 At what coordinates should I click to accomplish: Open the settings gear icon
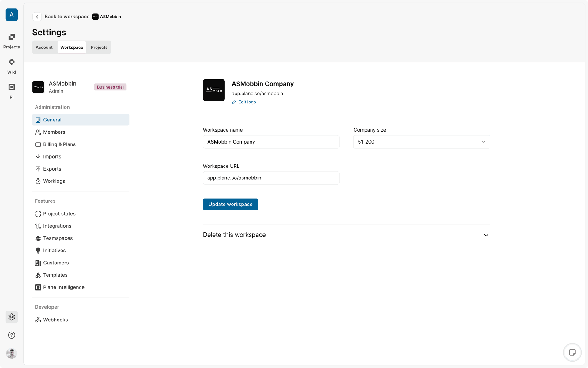pyautogui.click(x=12, y=317)
